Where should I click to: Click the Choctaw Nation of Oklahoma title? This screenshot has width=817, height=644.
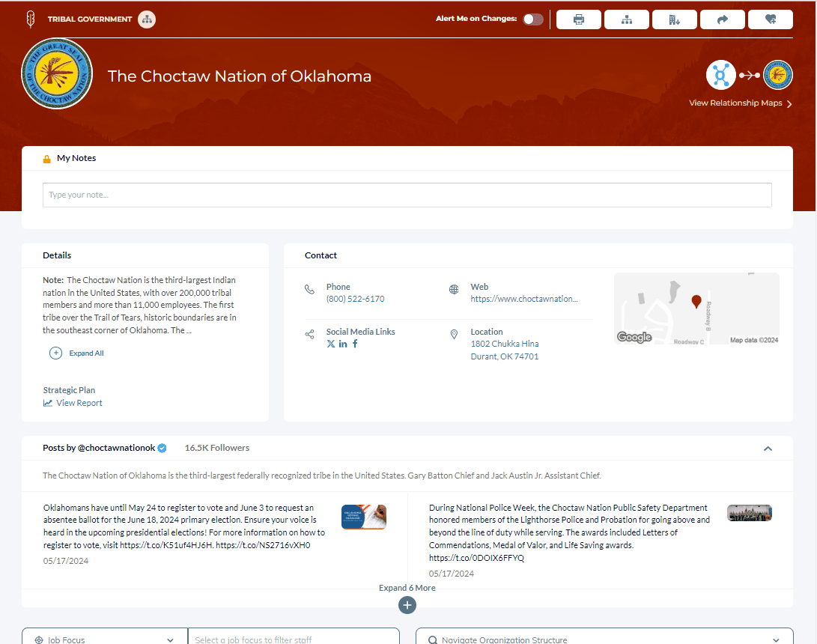point(240,76)
